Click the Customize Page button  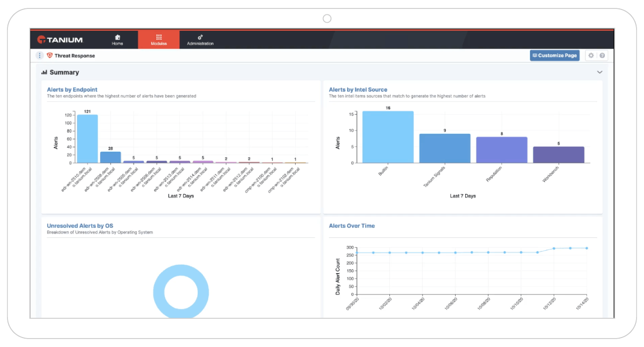tap(554, 56)
